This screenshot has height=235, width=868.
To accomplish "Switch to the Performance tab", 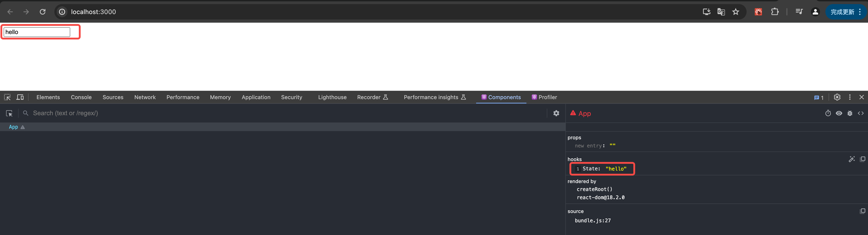I will click(x=183, y=97).
